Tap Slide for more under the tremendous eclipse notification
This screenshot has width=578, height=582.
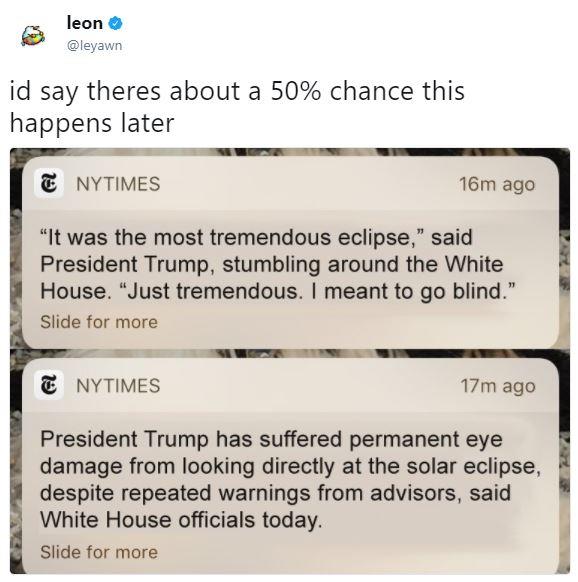pyautogui.click(x=99, y=322)
